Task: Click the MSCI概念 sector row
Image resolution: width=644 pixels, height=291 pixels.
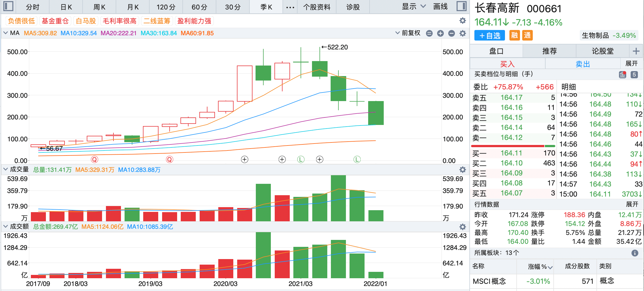Action: tap(557, 281)
